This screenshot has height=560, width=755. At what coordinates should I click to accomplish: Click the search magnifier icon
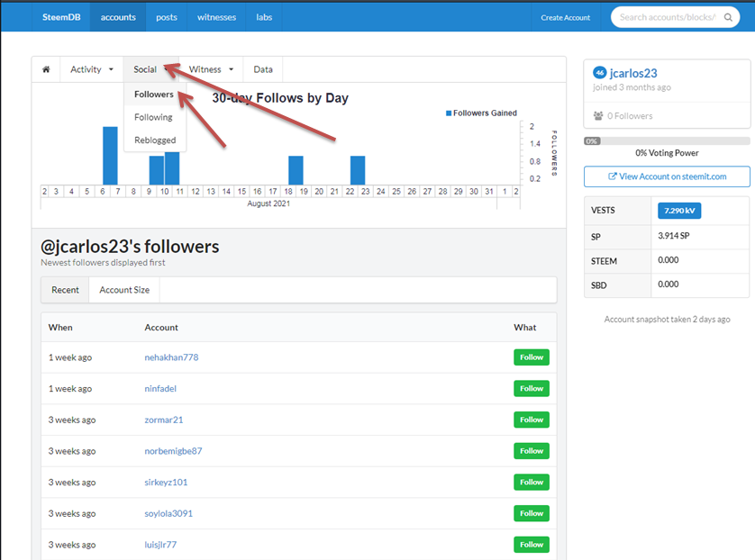tap(728, 17)
